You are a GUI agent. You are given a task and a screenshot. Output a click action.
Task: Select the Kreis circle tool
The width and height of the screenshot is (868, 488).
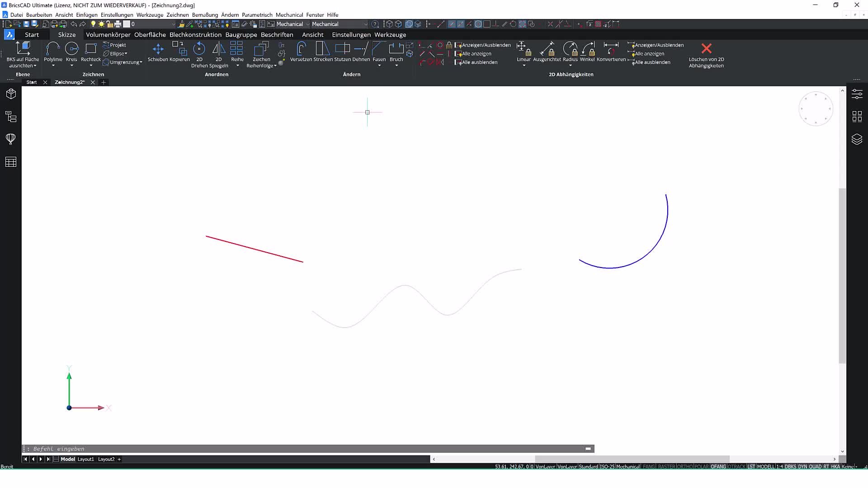point(71,51)
